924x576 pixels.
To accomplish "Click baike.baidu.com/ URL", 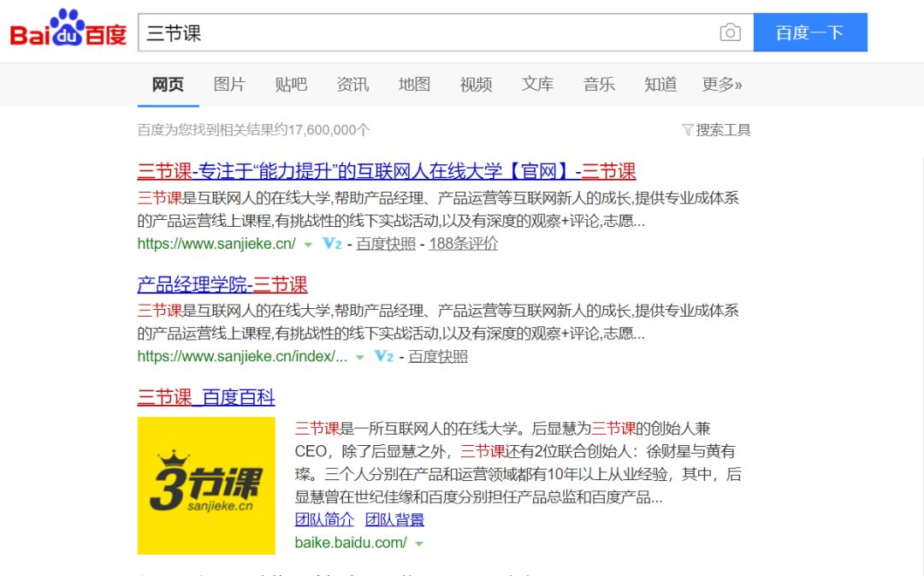I will pyautogui.click(x=351, y=543).
